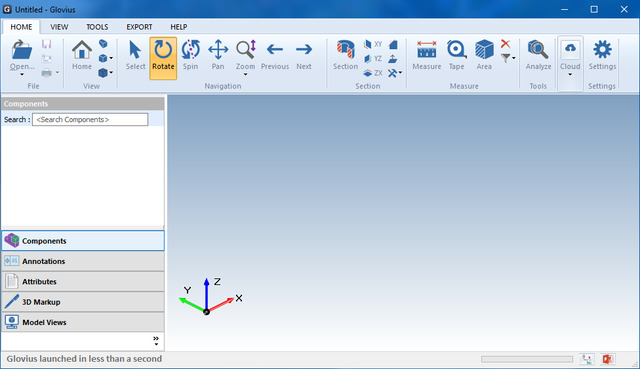The height and width of the screenshot is (369, 640).
Task: Switch to the VIEW ribbon tab
Action: click(59, 27)
